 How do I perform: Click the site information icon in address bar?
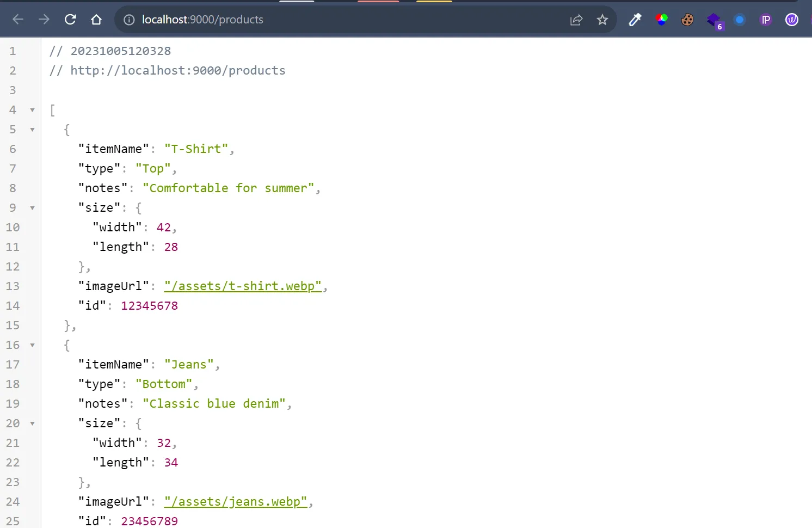tap(129, 20)
